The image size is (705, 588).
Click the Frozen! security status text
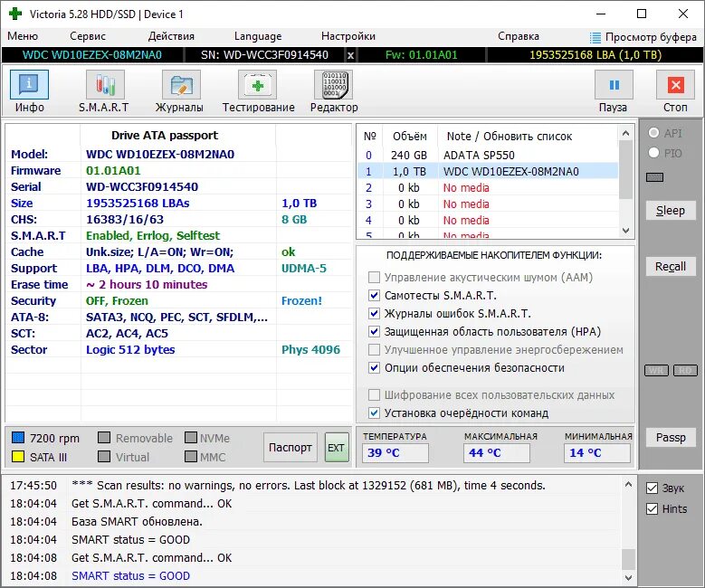301,300
